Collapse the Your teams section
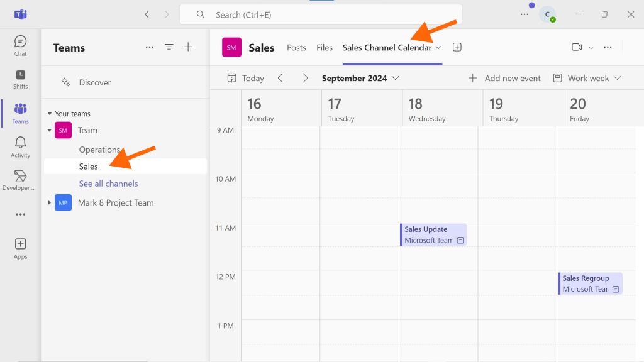The height and width of the screenshot is (362, 644). pos(49,114)
